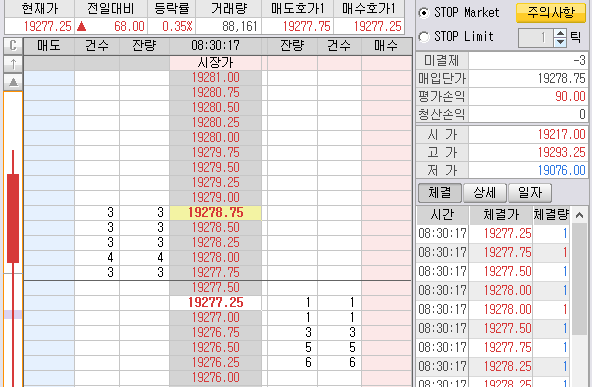This screenshot has width=592, height=387.
Task: Click the buy quantity 5 at 19276.50 row
Action: pos(308,347)
